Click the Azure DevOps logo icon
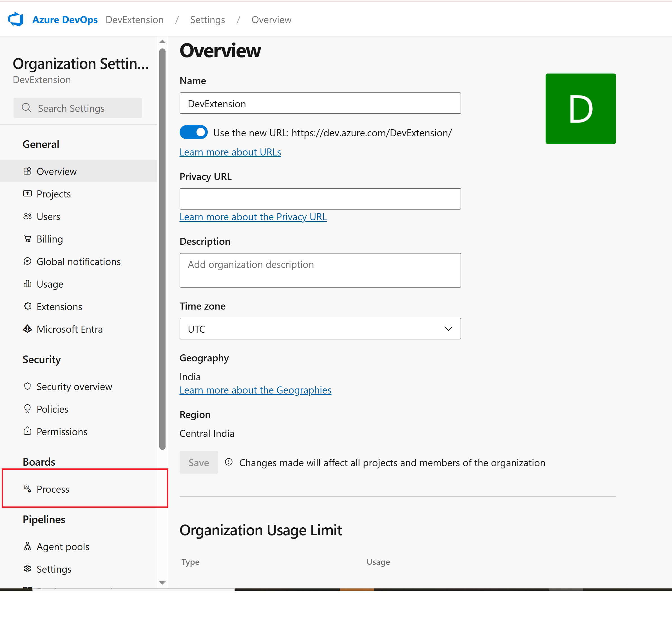The height and width of the screenshot is (629, 672). point(16,19)
